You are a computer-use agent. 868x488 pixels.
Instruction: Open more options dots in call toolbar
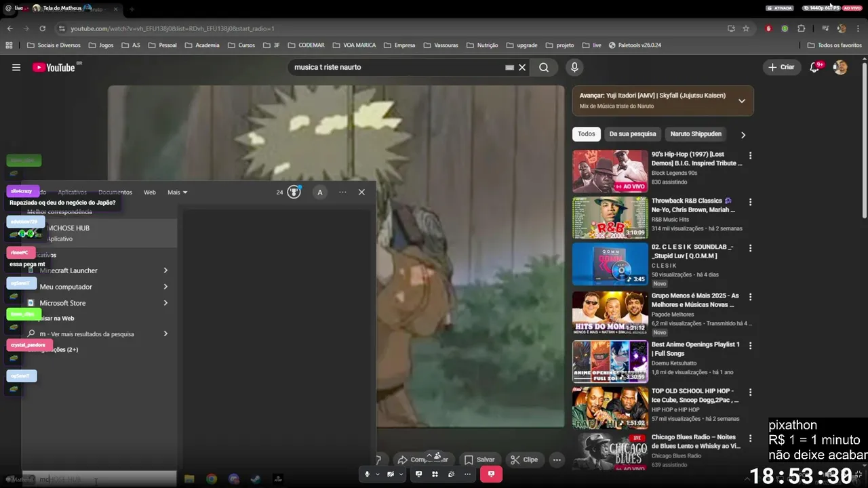click(x=467, y=474)
